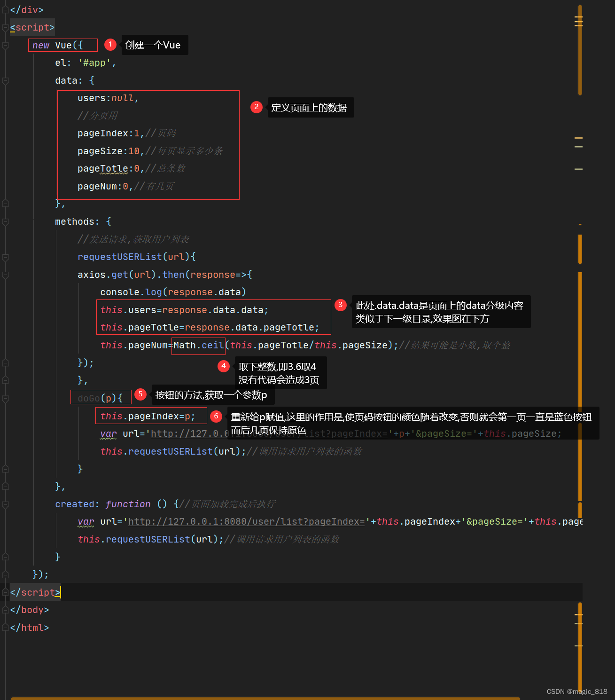Image resolution: width=615 pixels, height=700 pixels.
Task: Click fold marker beside </body> tag
Action: click(x=6, y=610)
